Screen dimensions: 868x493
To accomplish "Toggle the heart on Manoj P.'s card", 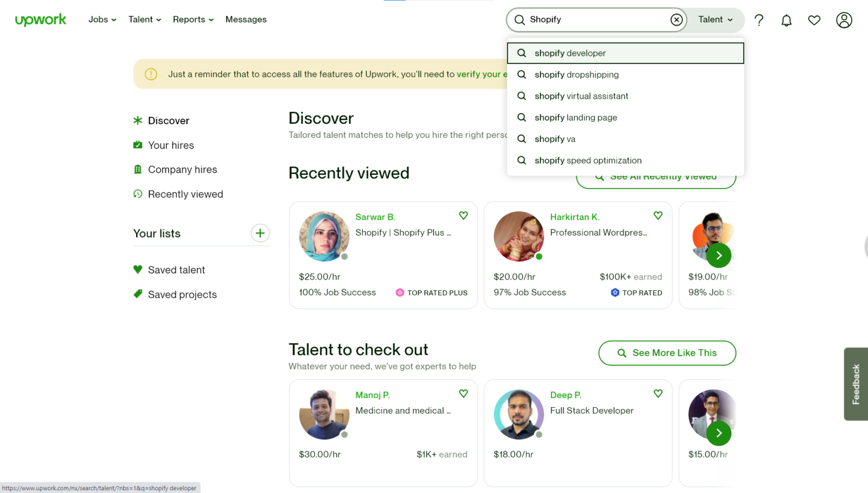I will 463,394.
